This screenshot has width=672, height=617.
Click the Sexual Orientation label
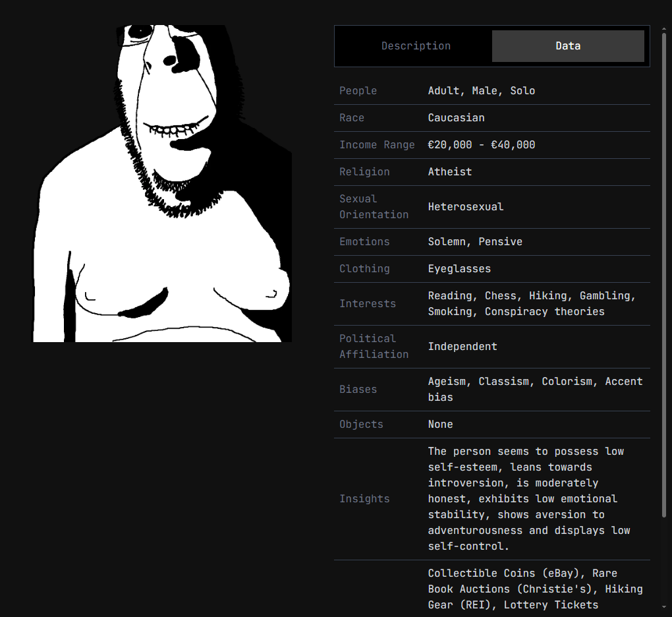(x=374, y=207)
